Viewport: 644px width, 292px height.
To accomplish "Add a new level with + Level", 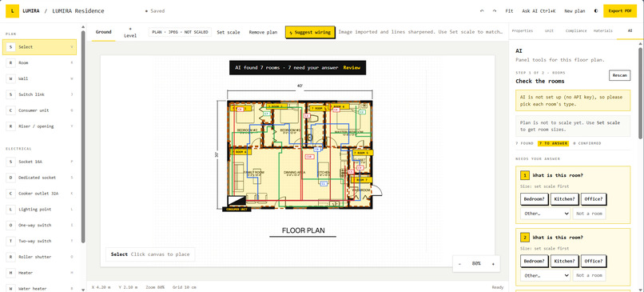I will [x=130, y=33].
